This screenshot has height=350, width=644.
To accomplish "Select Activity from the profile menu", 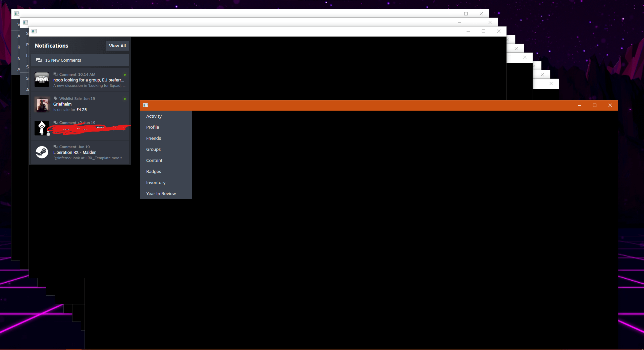I will (x=154, y=116).
